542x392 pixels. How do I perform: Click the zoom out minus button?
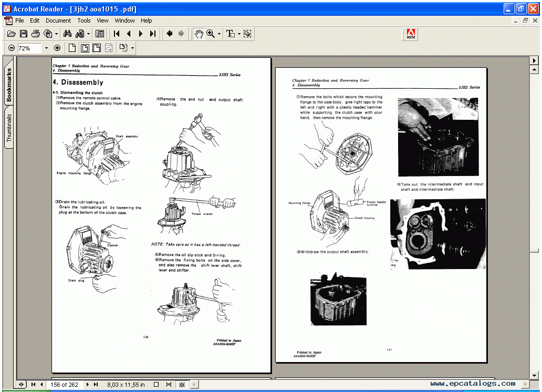coord(12,48)
